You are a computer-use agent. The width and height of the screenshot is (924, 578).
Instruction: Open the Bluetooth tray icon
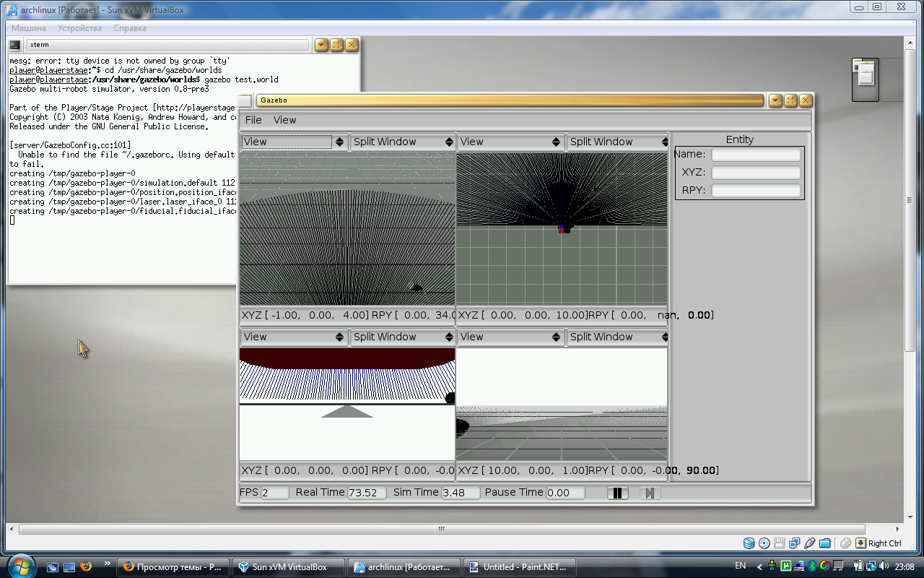pyautogui.click(x=811, y=566)
